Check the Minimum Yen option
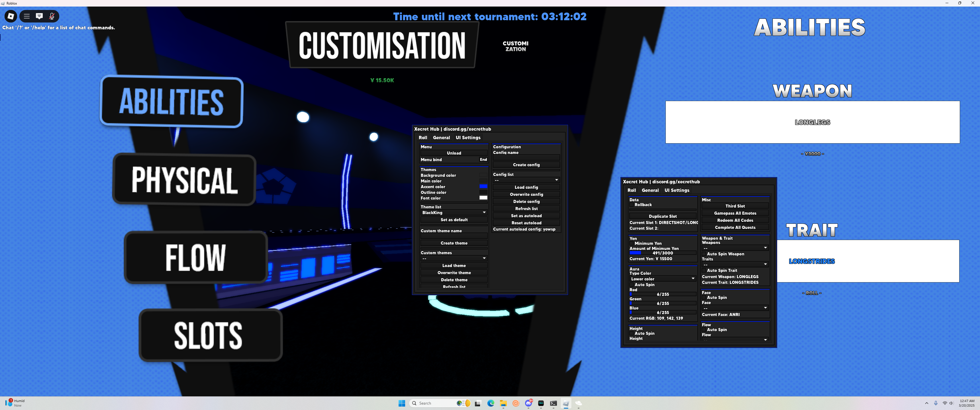Viewport: 980px width, 410px height. (632, 243)
